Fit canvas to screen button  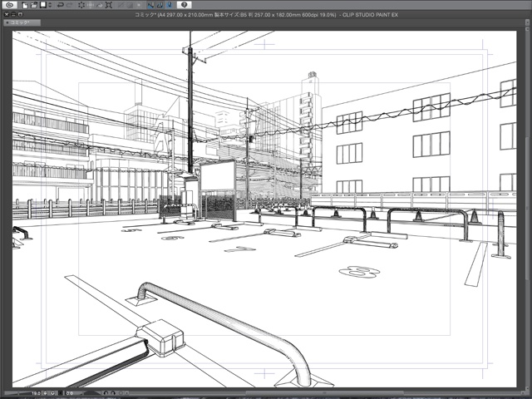click(x=61, y=393)
